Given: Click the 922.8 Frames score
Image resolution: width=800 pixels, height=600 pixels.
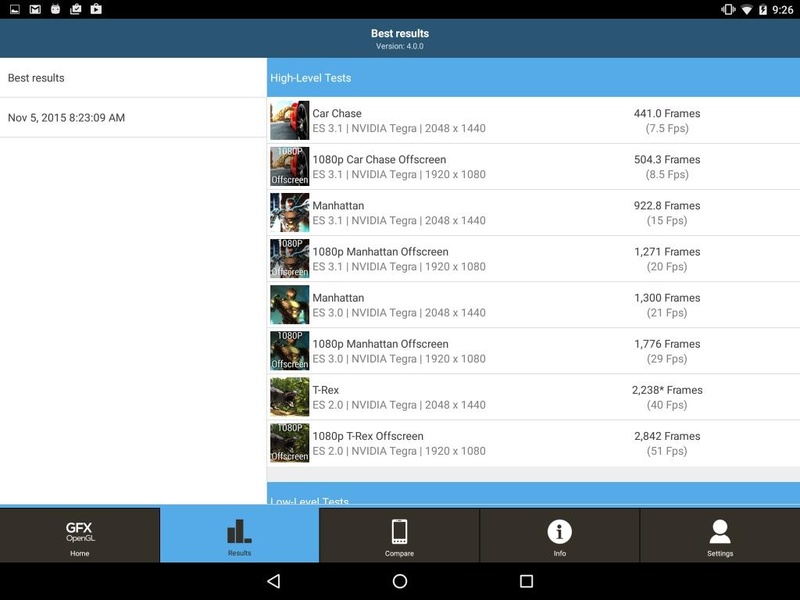Looking at the screenshot, I should [x=667, y=206].
